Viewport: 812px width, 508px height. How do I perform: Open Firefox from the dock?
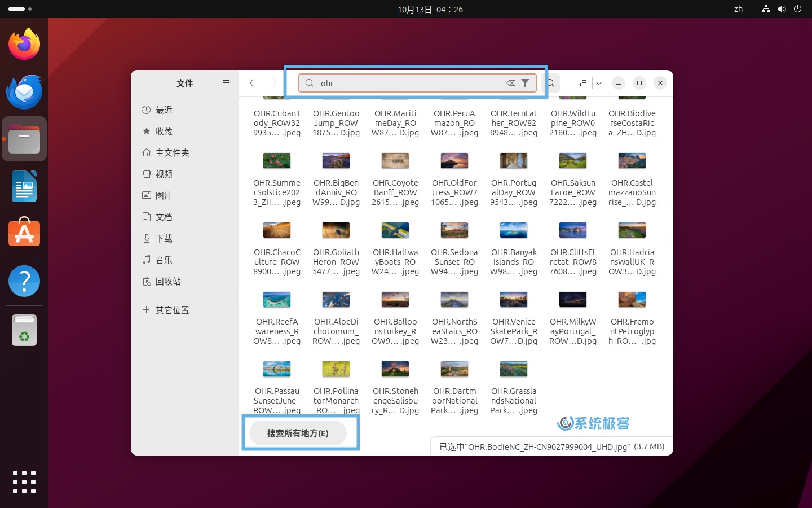(x=24, y=43)
